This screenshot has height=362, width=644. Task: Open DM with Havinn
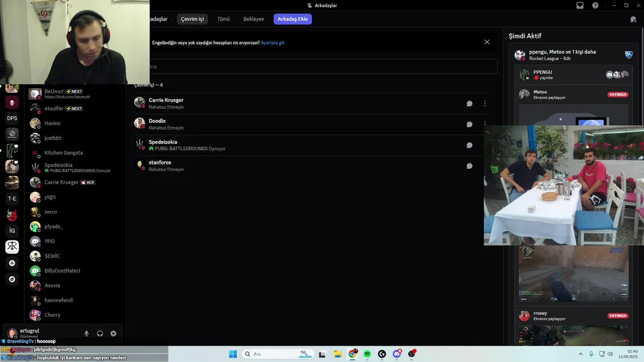[75, 123]
